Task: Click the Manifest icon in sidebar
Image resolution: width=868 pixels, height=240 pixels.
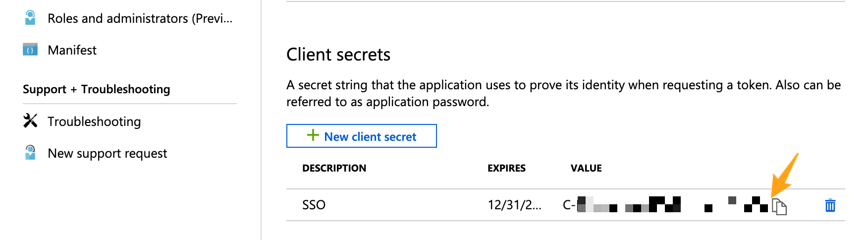Action: click(30, 50)
